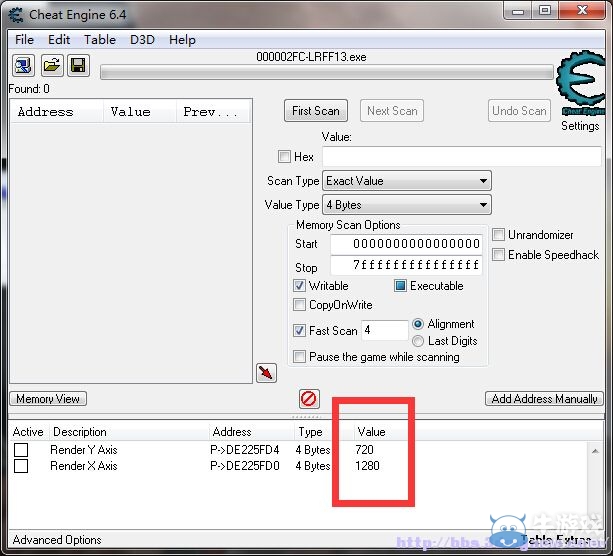
Task: Click address P->DE225FD4
Action: pyautogui.click(x=245, y=450)
